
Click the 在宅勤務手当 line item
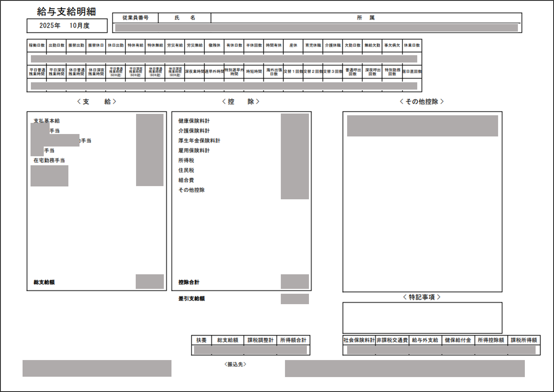coord(49,160)
